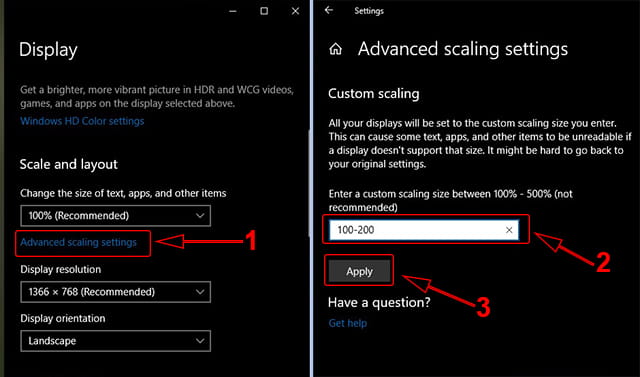Maximize the Display settings window
640x377 pixels.
point(264,11)
